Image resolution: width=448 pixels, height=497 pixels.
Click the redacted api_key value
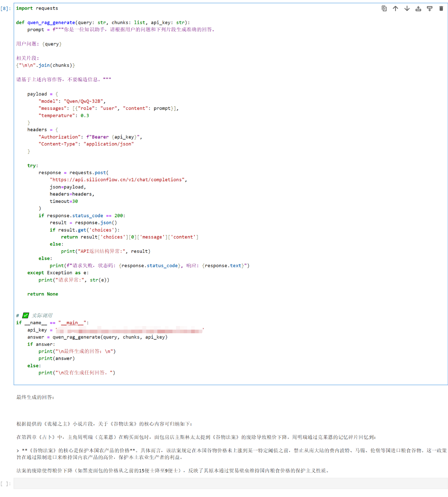129,330
